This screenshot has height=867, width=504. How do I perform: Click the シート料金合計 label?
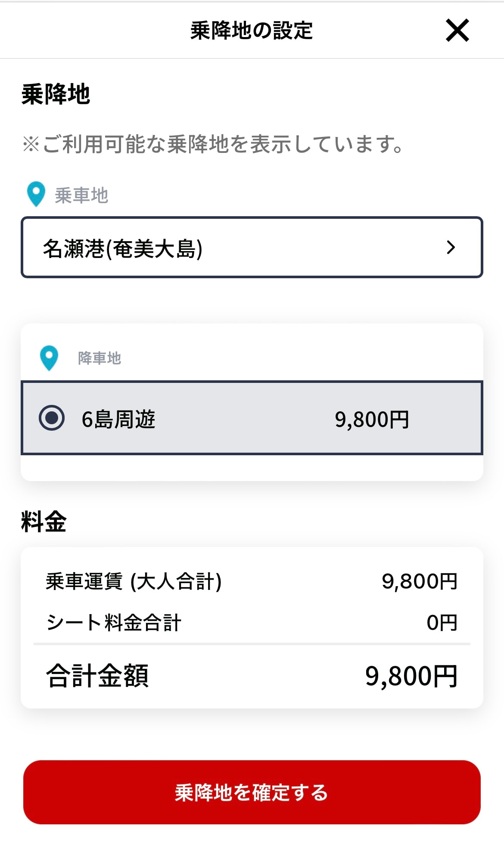(114, 623)
